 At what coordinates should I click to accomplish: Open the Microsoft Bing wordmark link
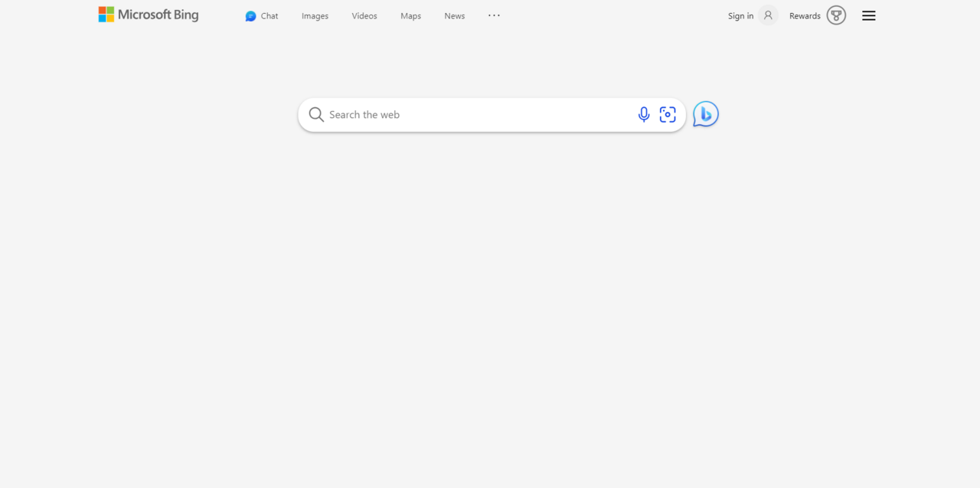tap(158, 15)
